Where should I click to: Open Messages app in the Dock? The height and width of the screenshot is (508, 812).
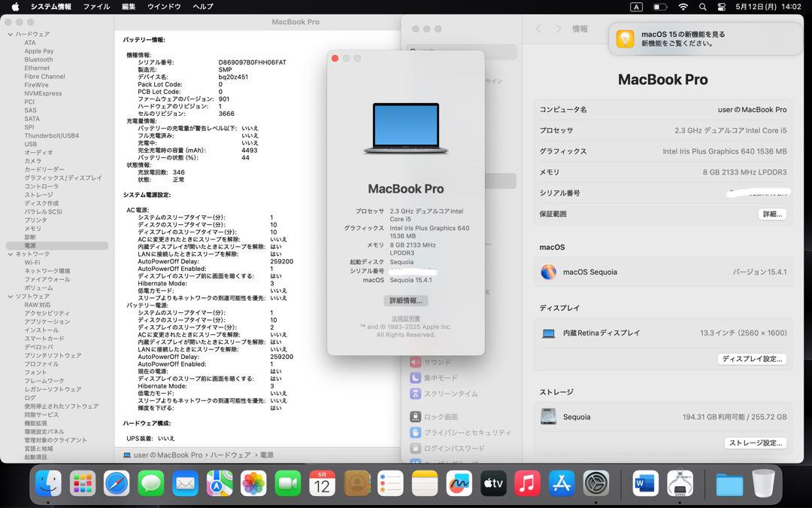tap(150, 484)
